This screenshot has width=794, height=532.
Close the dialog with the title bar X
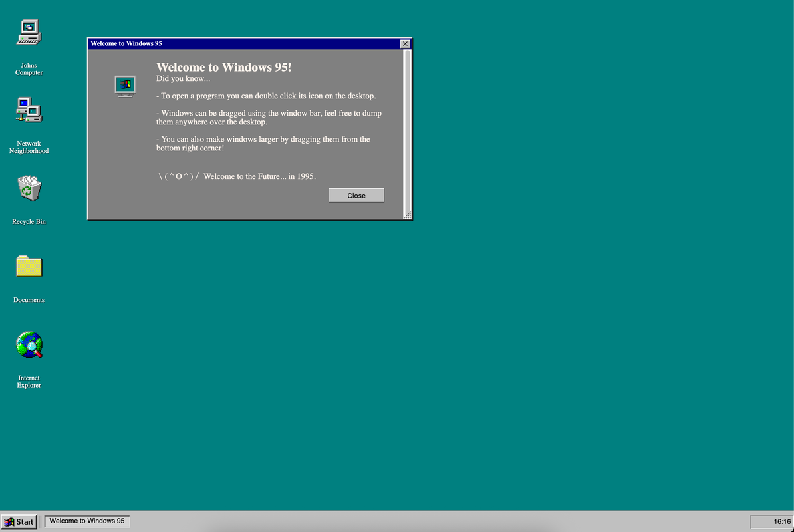tap(405, 43)
